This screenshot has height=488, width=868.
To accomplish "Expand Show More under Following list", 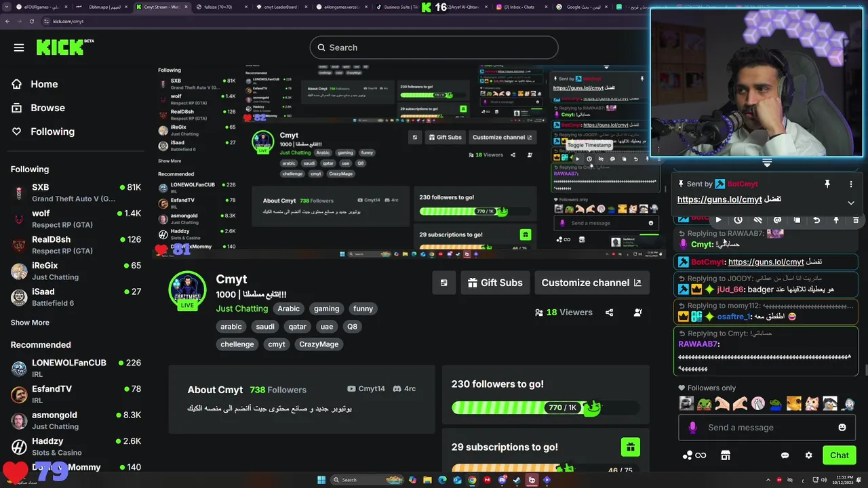I will pyautogui.click(x=30, y=323).
